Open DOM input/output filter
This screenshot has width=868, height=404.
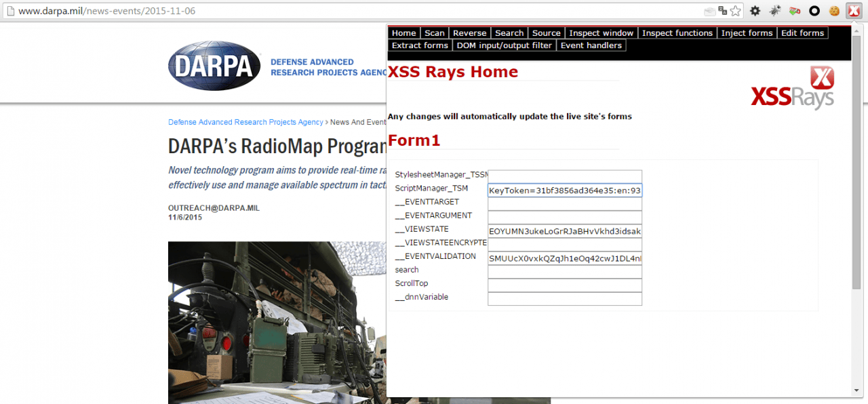pyautogui.click(x=504, y=45)
